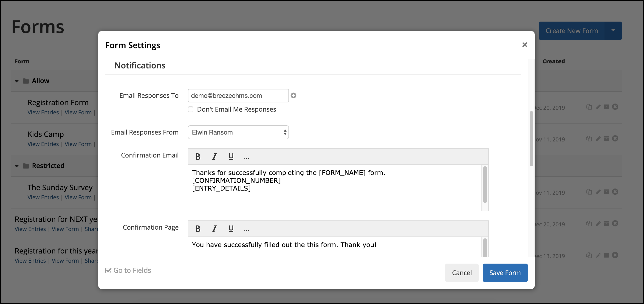Screen dimensions: 644x304
Task: Click Confirmation Email editor scrollbar
Action: pos(485,185)
